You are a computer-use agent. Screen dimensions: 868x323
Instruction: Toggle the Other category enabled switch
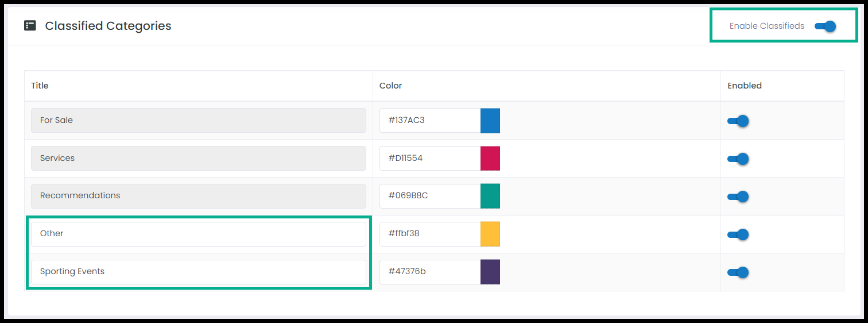pos(738,234)
